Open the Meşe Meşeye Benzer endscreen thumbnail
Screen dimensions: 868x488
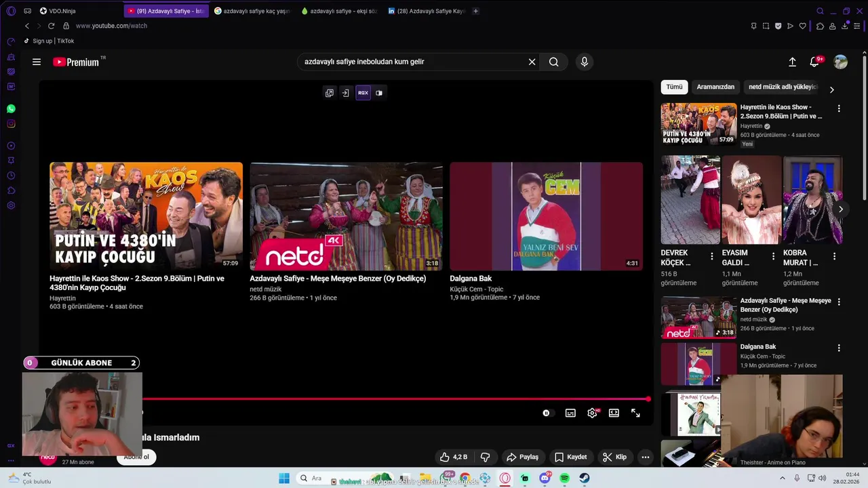pos(346,216)
